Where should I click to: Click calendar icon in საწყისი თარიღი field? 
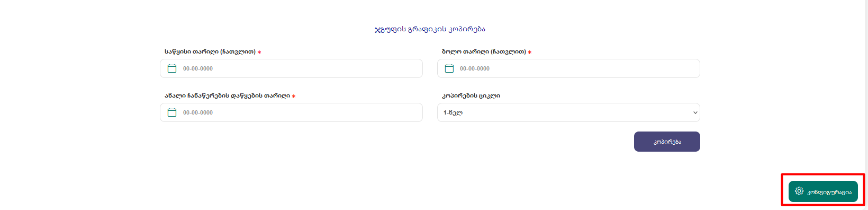click(172, 68)
